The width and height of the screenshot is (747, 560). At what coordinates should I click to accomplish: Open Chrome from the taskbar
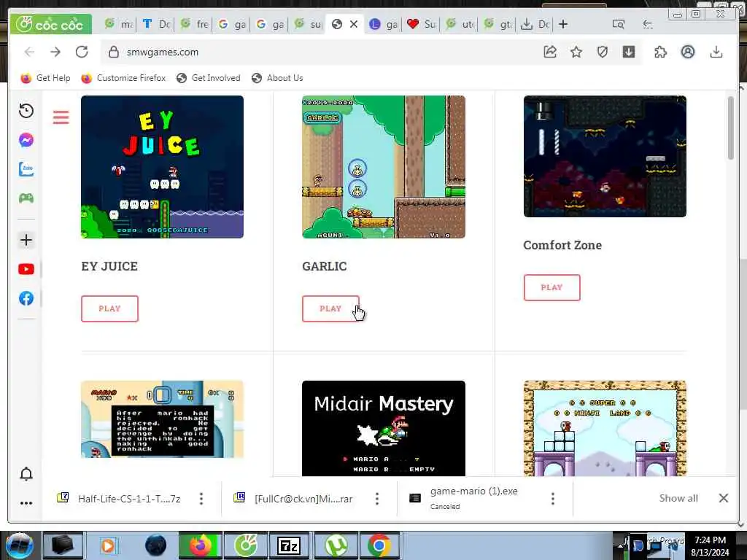[x=379, y=545]
